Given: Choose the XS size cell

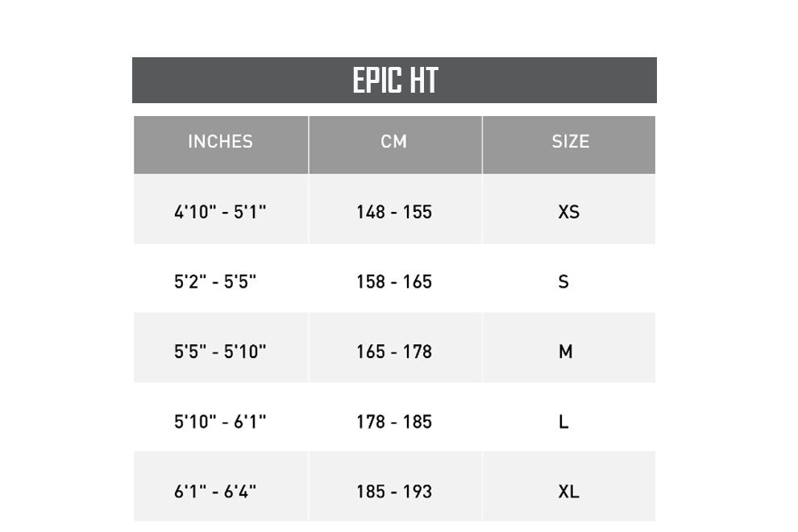Looking at the screenshot, I should pyautogui.click(x=569, y=210).
